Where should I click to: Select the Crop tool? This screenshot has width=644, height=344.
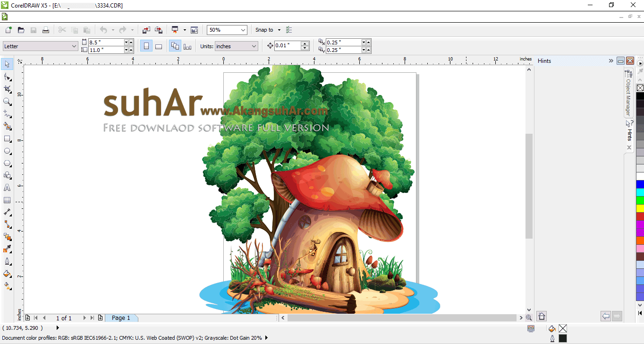tap(7, 89)
